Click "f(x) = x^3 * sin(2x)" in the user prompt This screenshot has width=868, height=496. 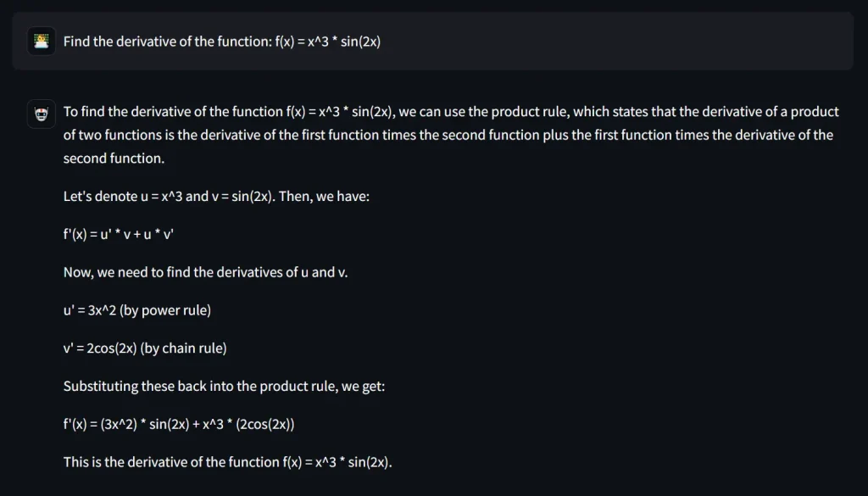click(327, 41)
